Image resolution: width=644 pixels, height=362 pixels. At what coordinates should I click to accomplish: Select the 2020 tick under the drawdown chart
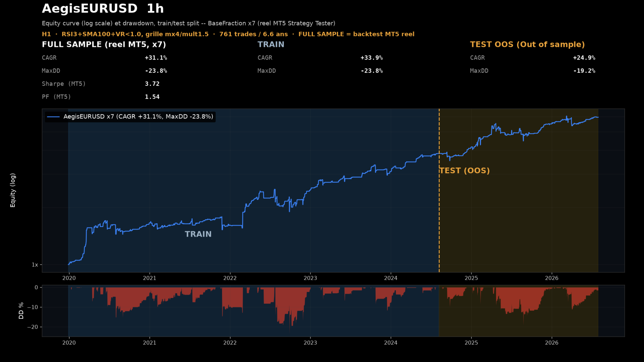tap(69, 343)
